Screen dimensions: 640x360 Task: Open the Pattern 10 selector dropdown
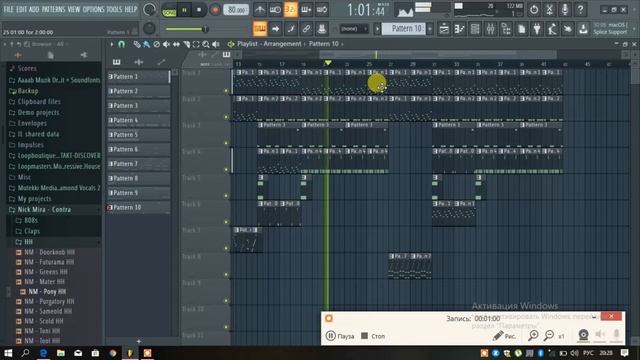pyautogui.click(x=404, y=29)
